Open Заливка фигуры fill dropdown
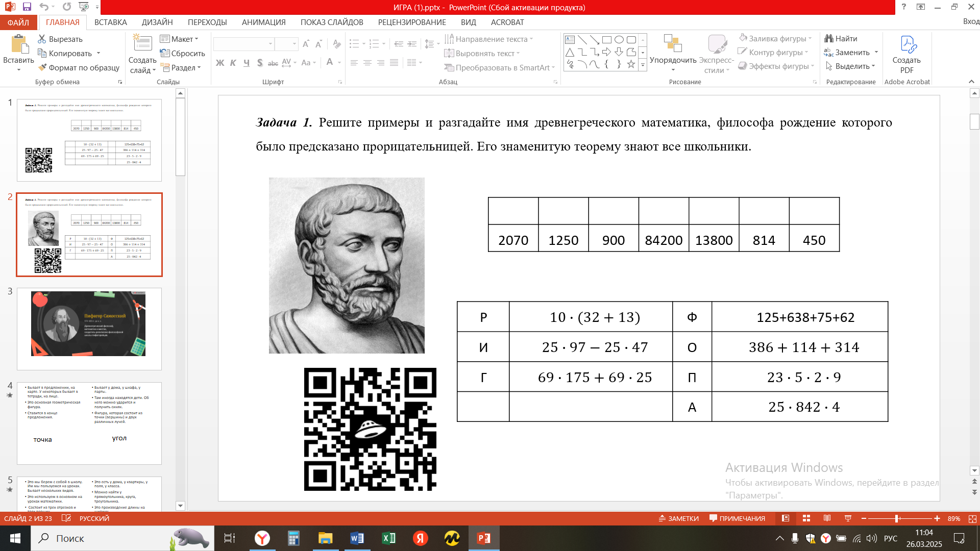Viewport: 980px width, 551px height. [x=775, y=38]
